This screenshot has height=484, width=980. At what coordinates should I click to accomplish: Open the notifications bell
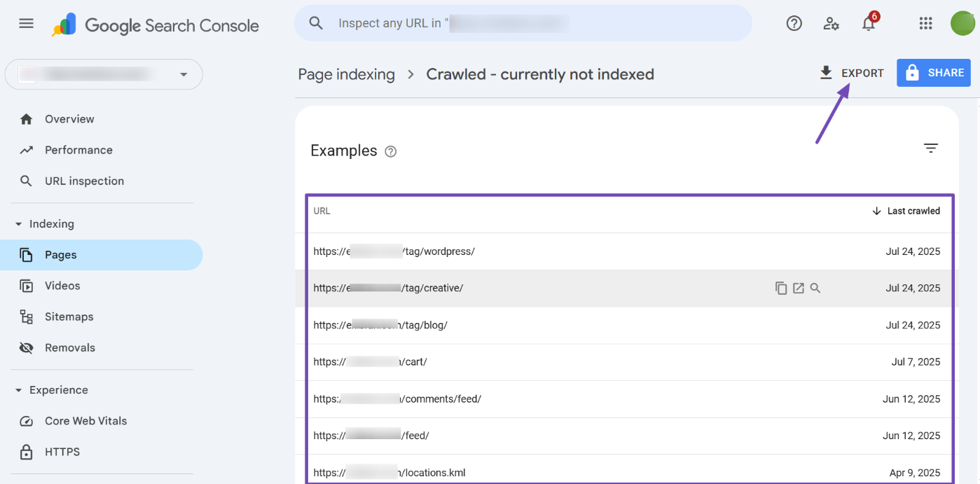(869, 24)
